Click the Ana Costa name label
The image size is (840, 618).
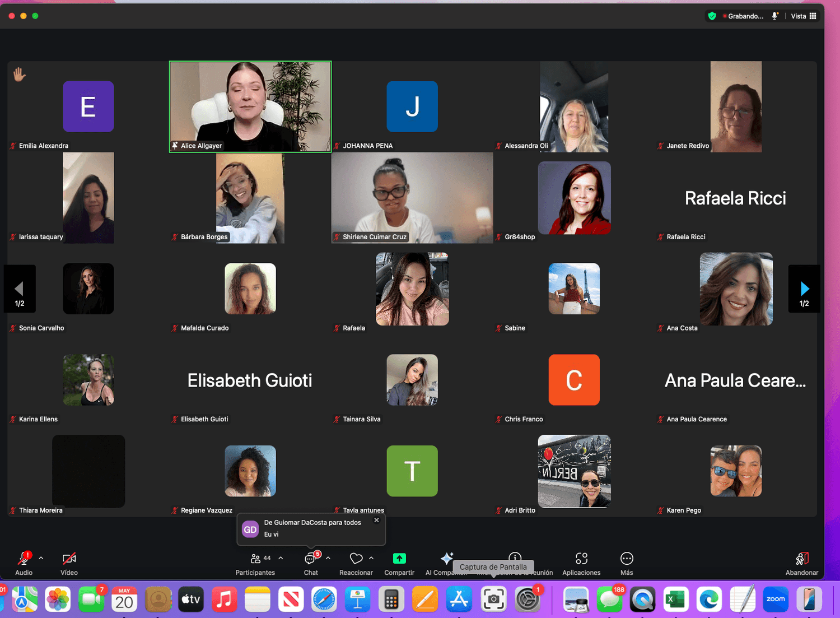tap(682, 328)
